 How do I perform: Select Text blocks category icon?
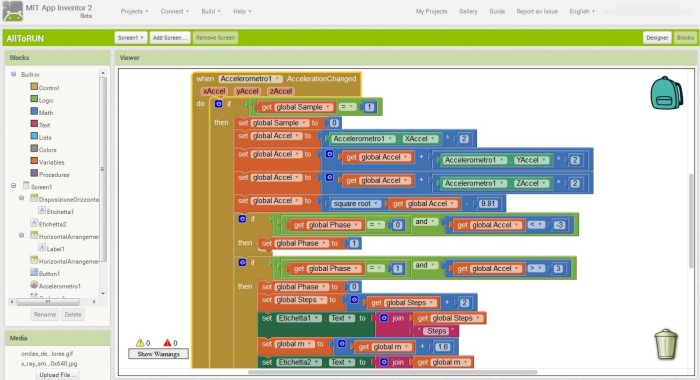tap(34, 124)
